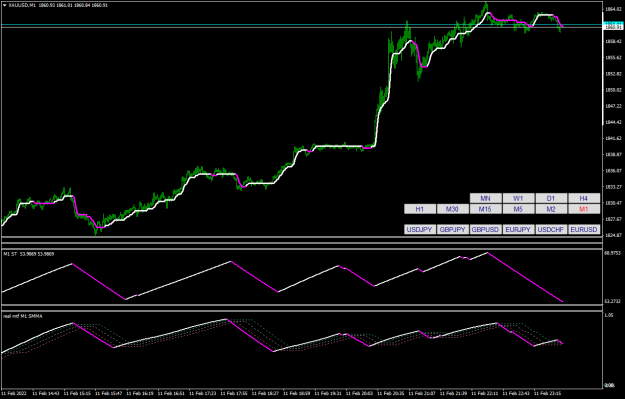
Task: Click the M1 ST indicator label
Action: coord(10,254)
